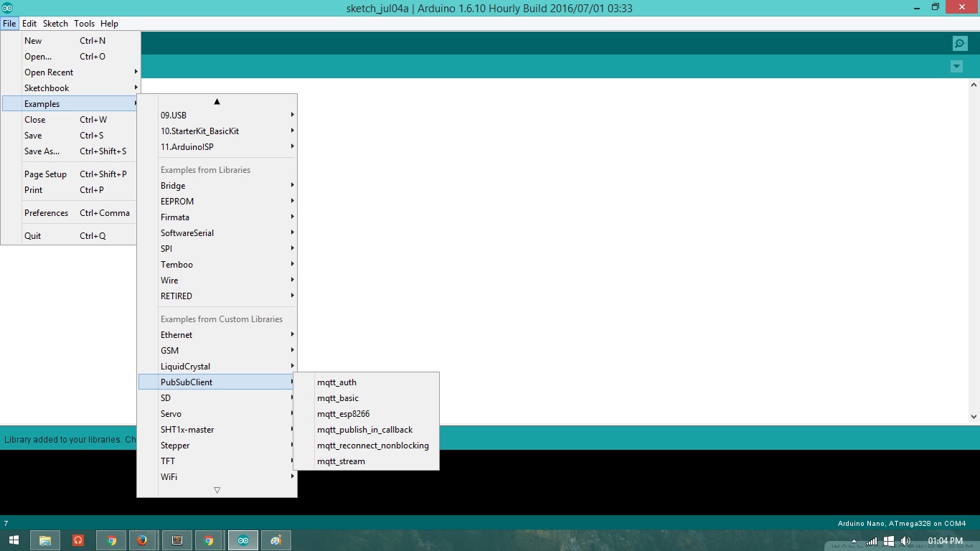Screen dimensions: 980x551
Task: Click the taskbar clock 01:04 PM
Action: click(x=945, y=541)
